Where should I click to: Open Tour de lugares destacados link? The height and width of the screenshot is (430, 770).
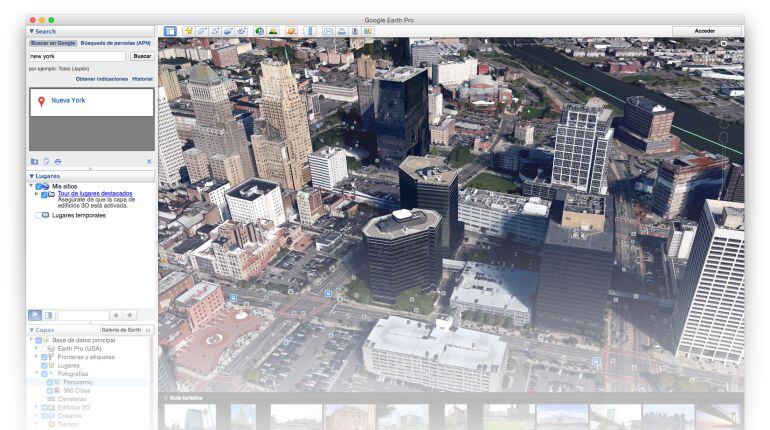coord(95,193)
